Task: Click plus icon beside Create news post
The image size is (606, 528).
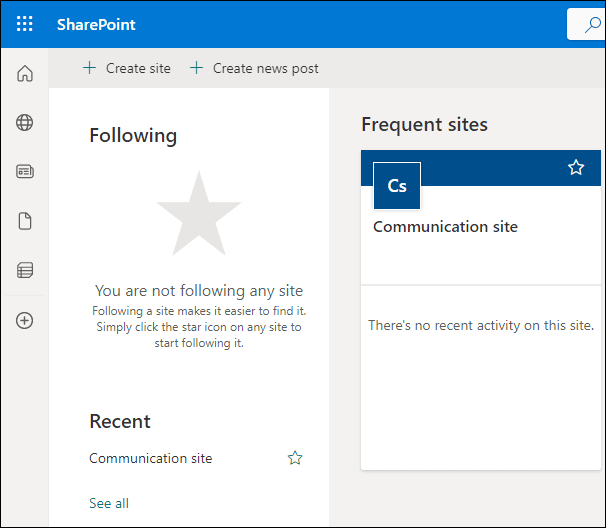Action: pos(196,68)
